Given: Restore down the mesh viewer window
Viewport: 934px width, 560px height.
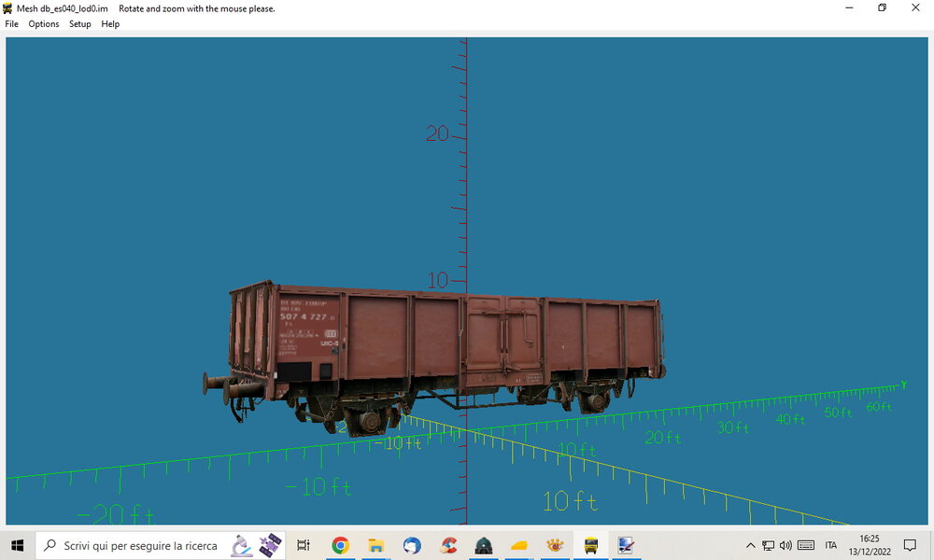Looking at the screenshot, I should click(x=883, y=7).
